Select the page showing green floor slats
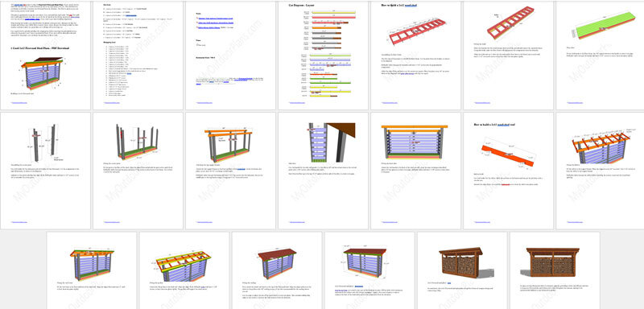Screen dimensions: 644x309 pyautogui.click(x=600, y=56)
